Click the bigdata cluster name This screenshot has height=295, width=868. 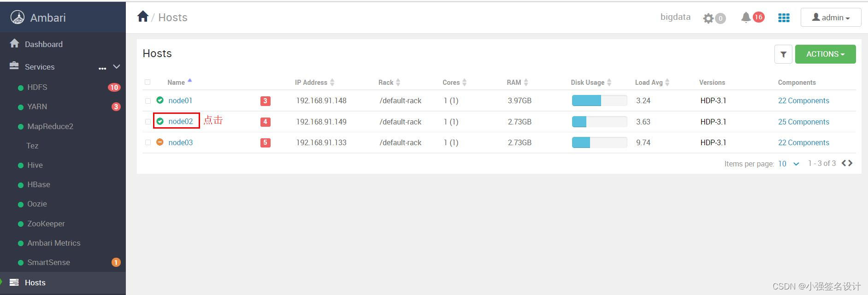tap(675, 17)
